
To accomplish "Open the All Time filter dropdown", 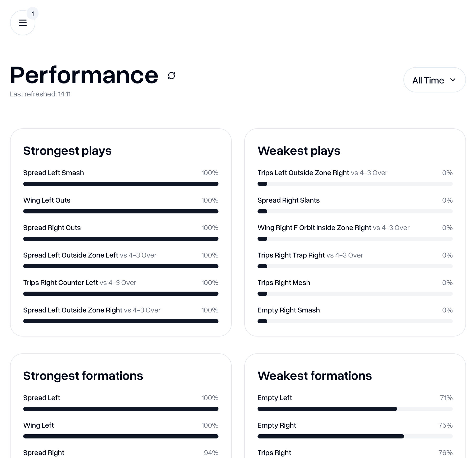I will [434, 80].
